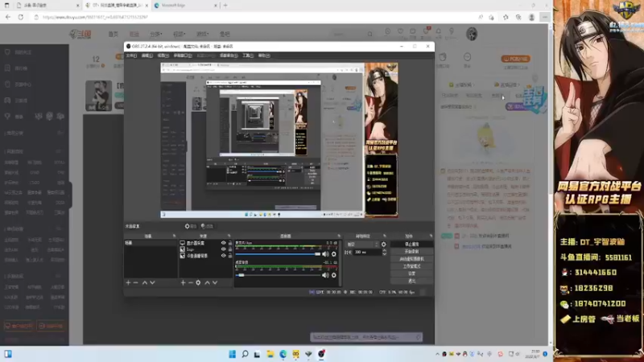This screenshot has height=362, width=644.
Task: Expand the 视频 dropdown in Douyu nav
Action: click(180, 34)
